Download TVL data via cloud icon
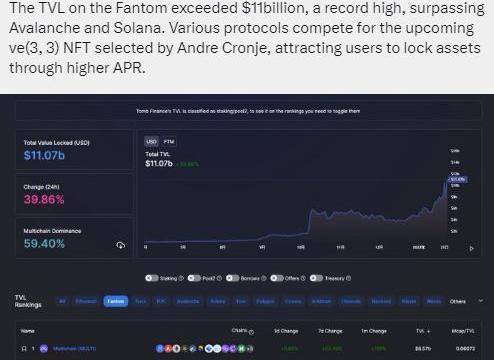Screen dimensions: 494x360 coord(120,245)
